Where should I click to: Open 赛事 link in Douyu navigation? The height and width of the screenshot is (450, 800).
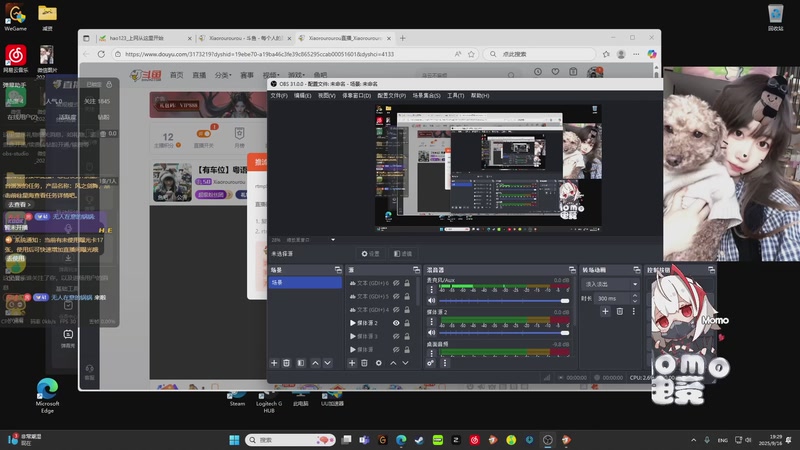pyautogui.click(x=247, y=75)
